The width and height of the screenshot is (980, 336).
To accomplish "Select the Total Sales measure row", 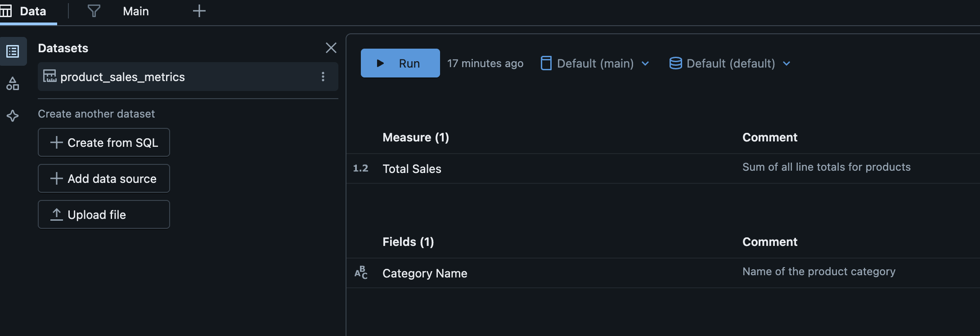I will click(x=412, y=169).
